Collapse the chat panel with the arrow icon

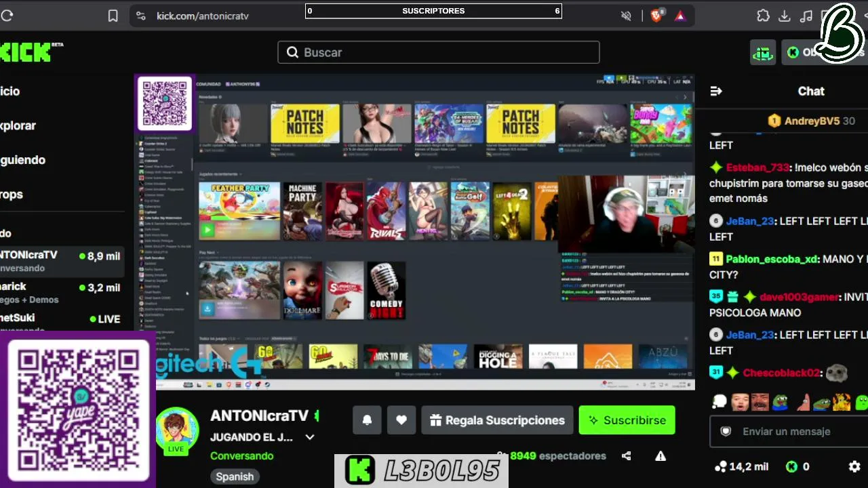click(716, 91)
